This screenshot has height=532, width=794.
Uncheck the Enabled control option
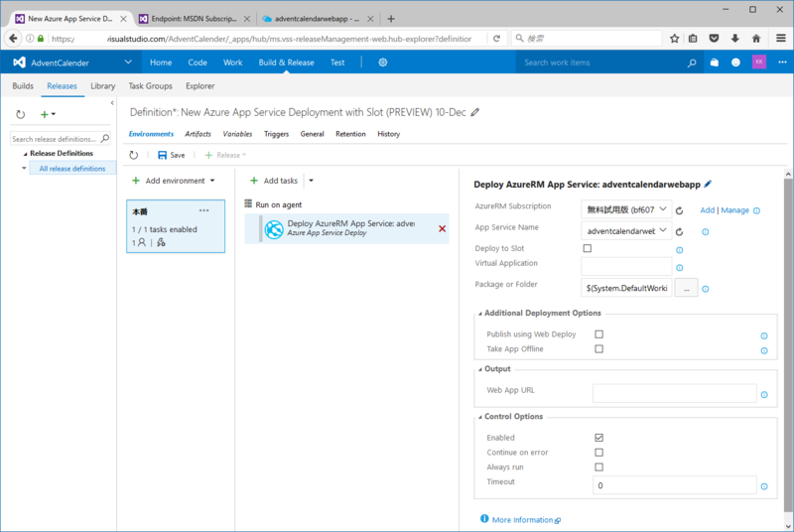[599, 438]
